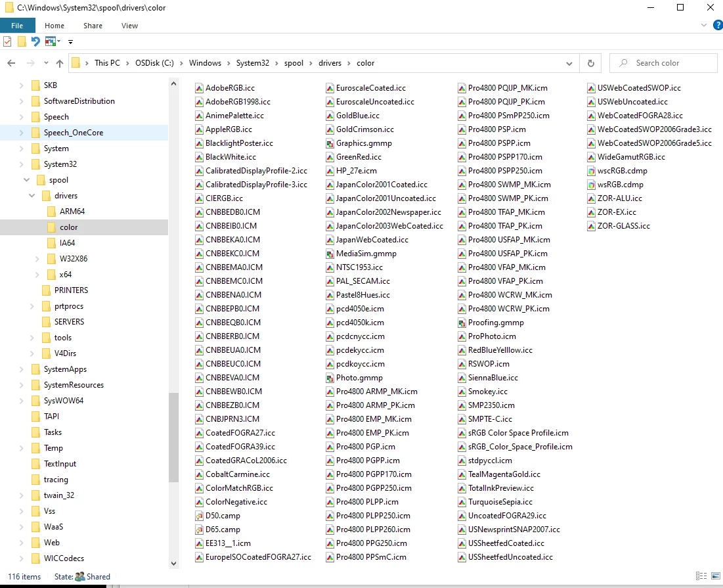Viewport: 723px width, 588px height.
Task: Select file named USSheetfedUncoated.icc
Action: (510, 557)
